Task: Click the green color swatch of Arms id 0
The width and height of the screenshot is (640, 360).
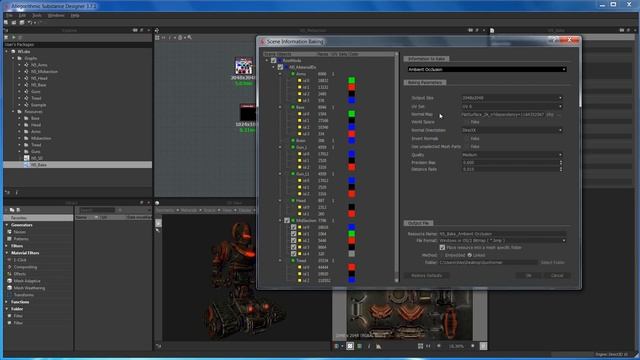Action: click(x=351, y=80)
